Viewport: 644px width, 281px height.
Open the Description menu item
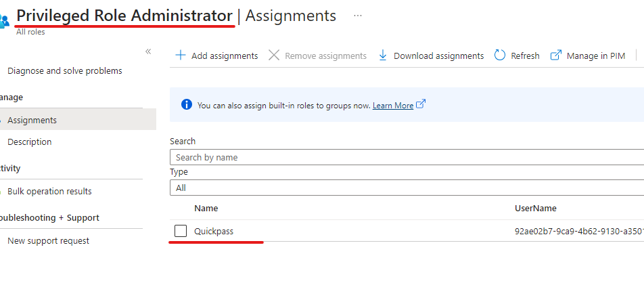point(30,142)
